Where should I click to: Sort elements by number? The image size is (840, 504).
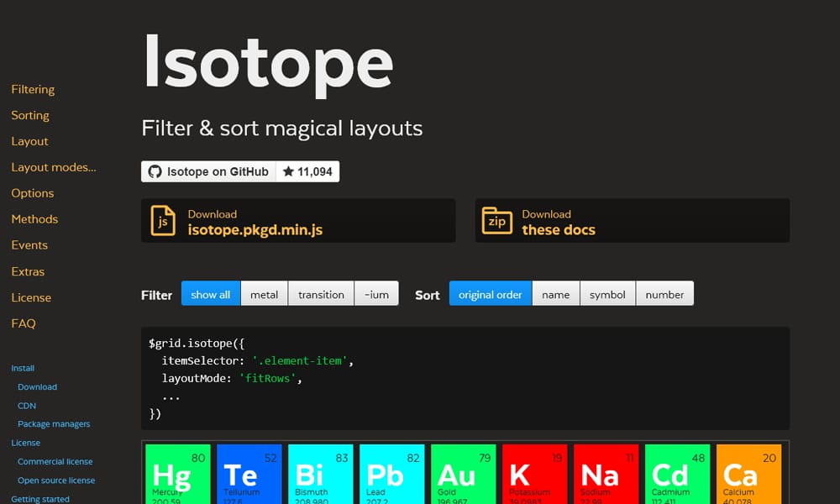tap(664, 294)
